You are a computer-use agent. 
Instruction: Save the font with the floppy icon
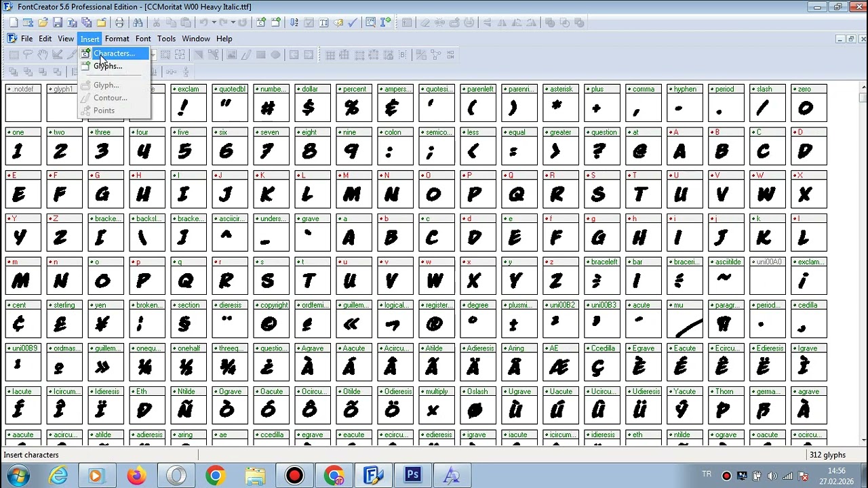pos(58,22)
